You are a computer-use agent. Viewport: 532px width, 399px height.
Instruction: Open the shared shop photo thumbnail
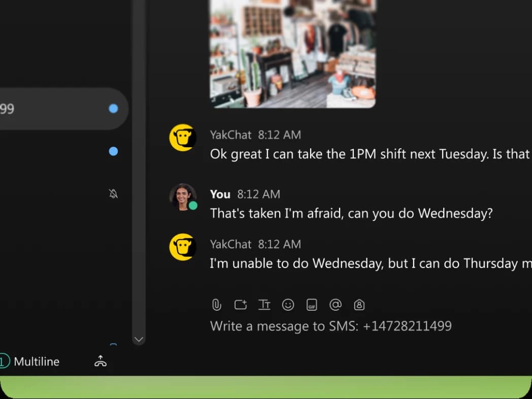pos(292,54)
